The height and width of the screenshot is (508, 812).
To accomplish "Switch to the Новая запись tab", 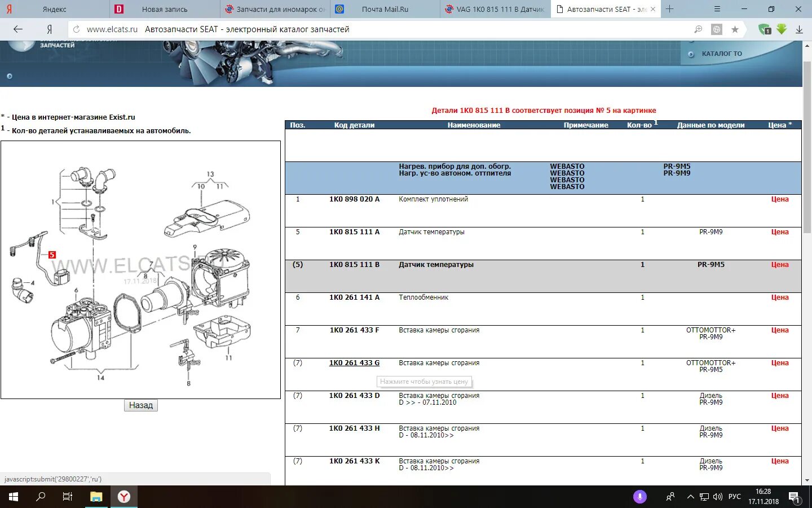I will 165,9.
